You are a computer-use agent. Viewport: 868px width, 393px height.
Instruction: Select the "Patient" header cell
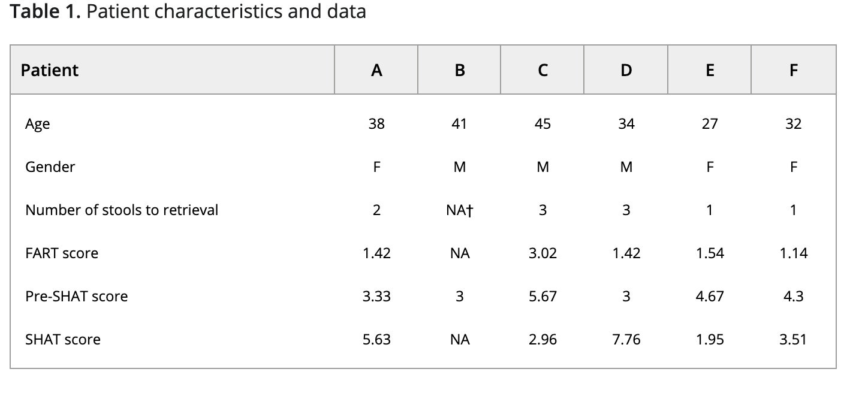pyautogui.click(x=50, y=70)
